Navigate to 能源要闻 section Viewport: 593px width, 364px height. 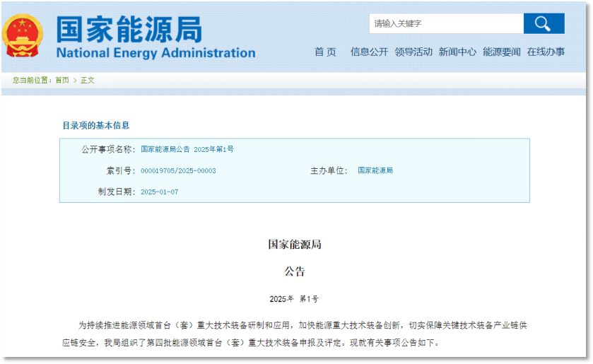click(x=502, y=52)
